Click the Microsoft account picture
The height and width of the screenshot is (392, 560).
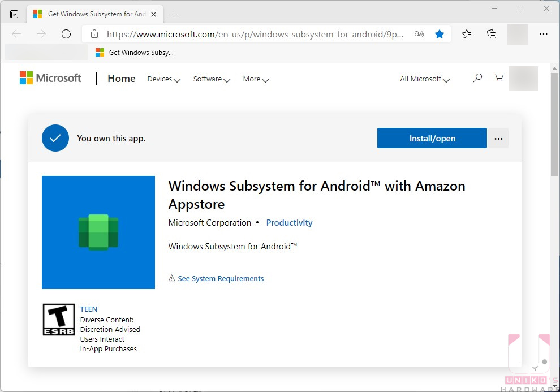523,78
